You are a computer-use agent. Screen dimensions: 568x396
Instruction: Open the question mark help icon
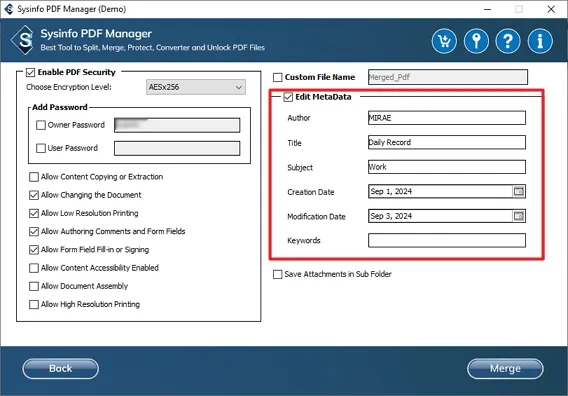coord(508,41)
